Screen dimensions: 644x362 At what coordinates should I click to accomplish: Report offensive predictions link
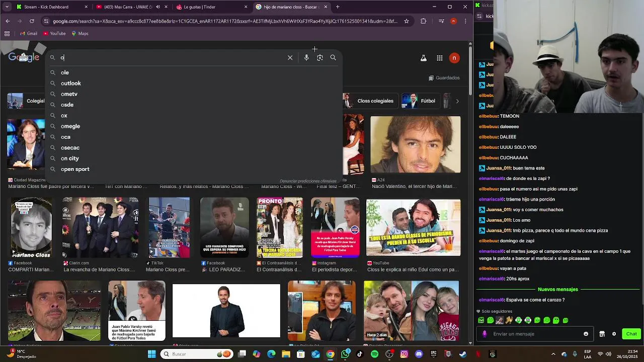tap(308, 181)
